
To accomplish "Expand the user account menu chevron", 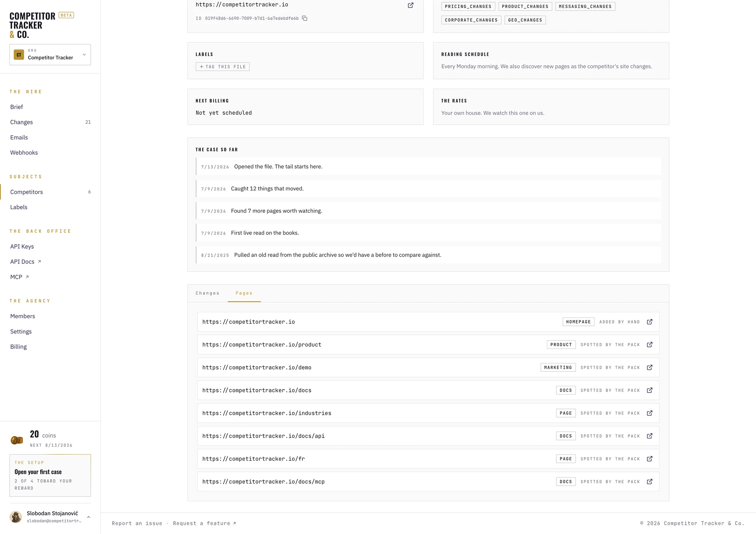I will [x=88, y=517].
